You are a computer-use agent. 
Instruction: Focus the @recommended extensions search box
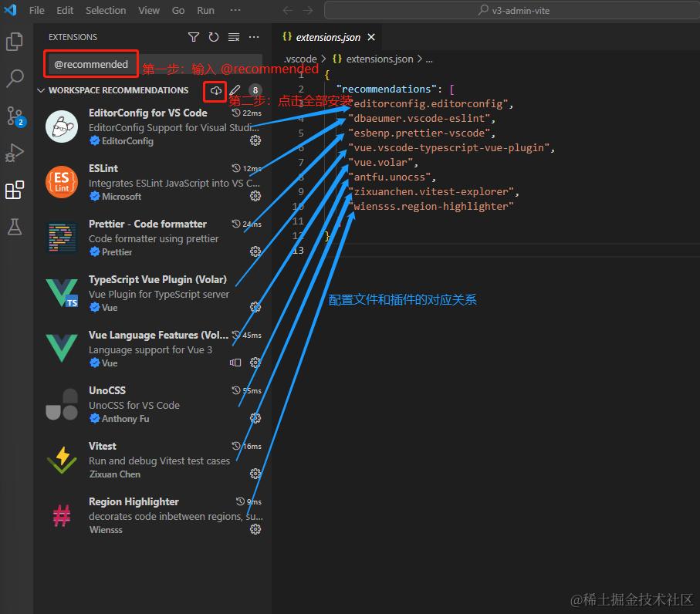(154, 64)
